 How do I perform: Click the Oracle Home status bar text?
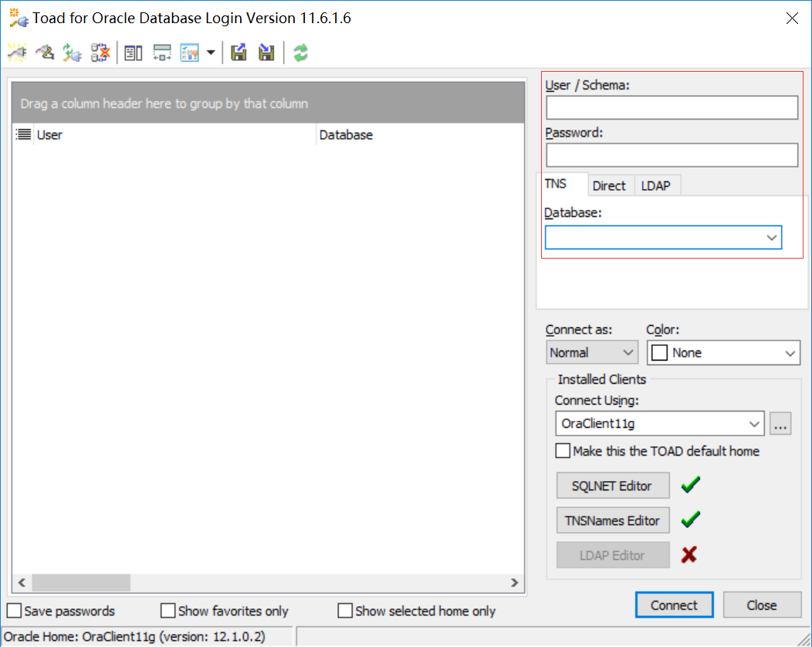tap(134, 637)
